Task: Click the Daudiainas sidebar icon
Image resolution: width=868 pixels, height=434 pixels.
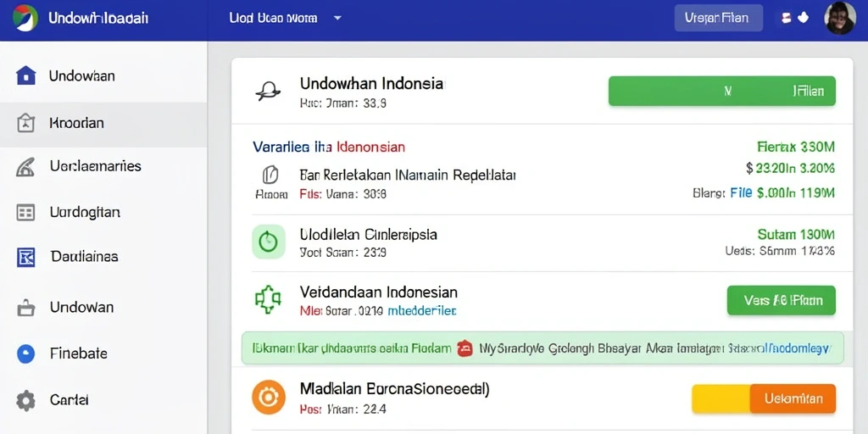Action: pyautogui.click(x=26, y=257)
